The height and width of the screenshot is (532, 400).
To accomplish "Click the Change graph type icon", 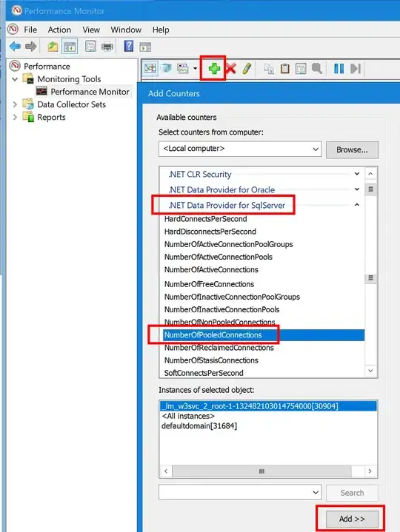I will point(183,69).
